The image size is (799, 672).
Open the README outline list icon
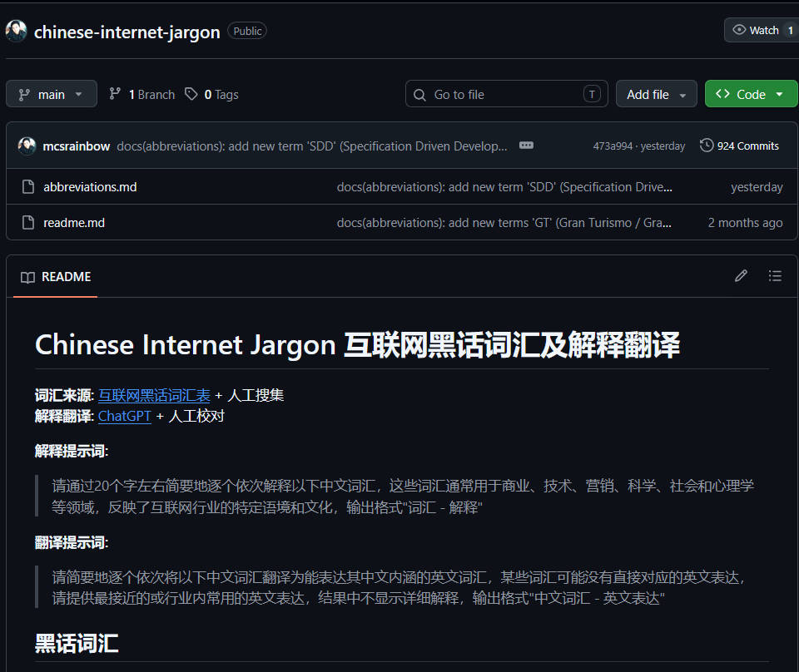[775, 276]
